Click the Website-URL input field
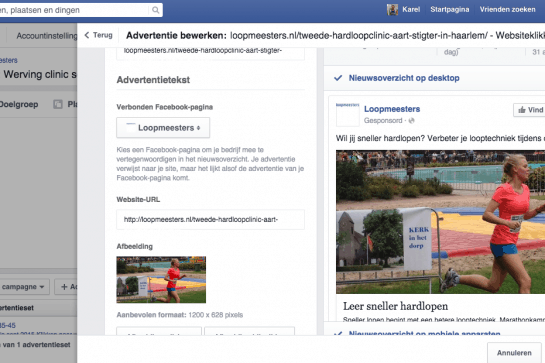Screen dimensions: 545x363 (x=210, y=219)
